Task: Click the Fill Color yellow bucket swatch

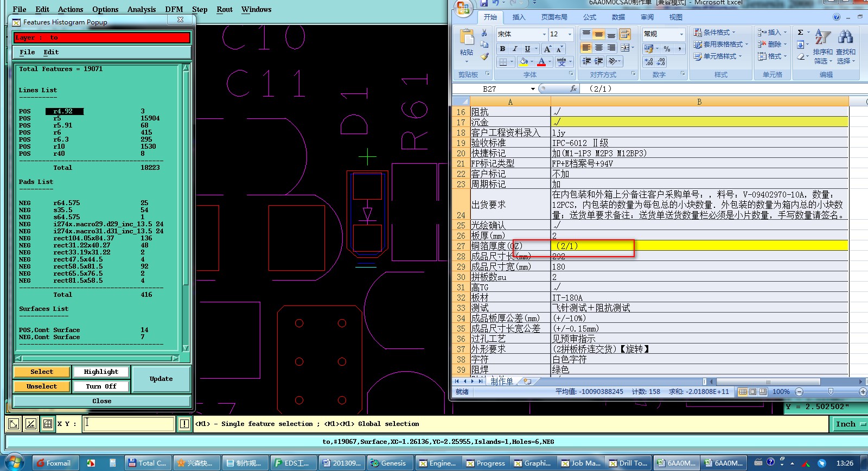Action: pyautogui.click(x=524, y=62)
